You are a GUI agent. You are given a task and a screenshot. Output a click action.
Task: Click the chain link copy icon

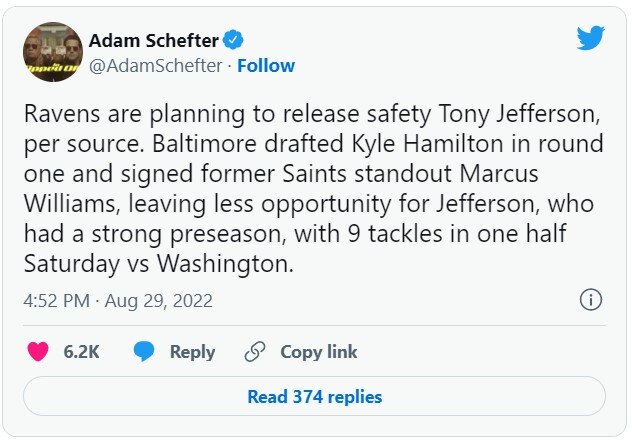coord(255,352)
